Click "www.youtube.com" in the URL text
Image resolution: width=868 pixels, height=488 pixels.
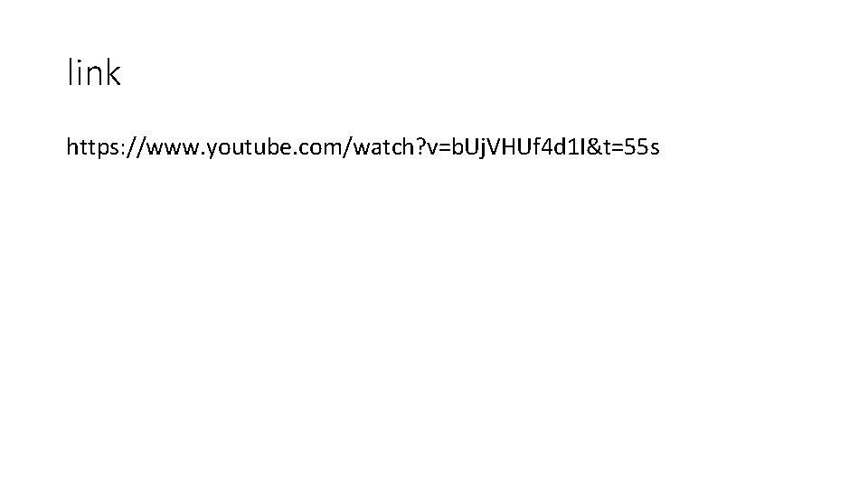point(244,147)
